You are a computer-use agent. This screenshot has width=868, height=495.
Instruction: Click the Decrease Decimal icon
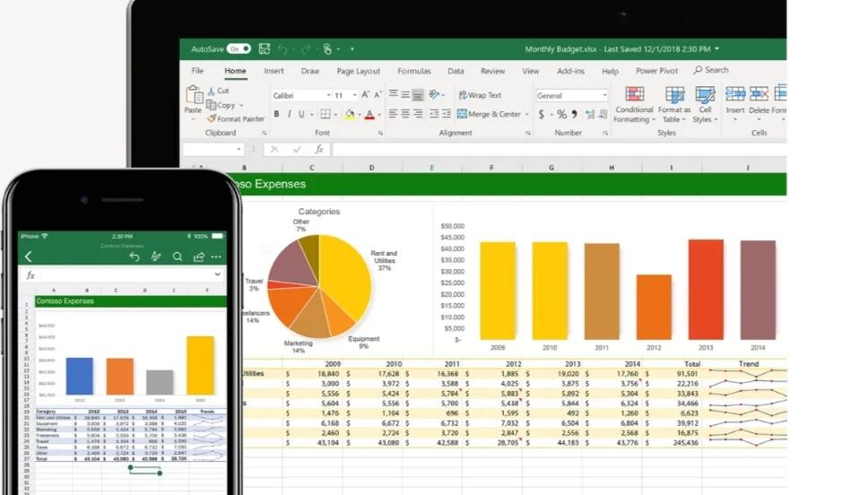603,114
